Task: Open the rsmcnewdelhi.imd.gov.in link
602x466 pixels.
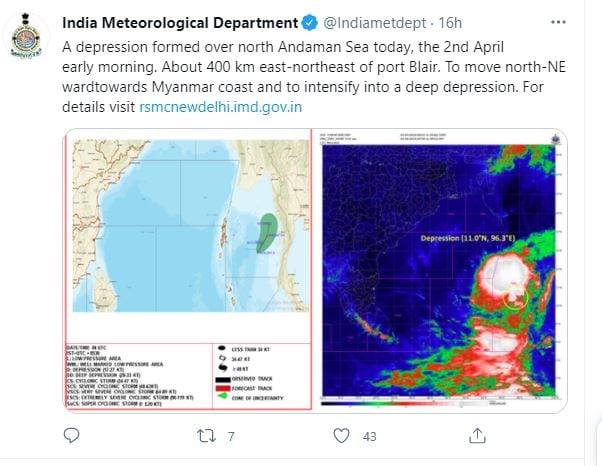Action: [220, 107]
